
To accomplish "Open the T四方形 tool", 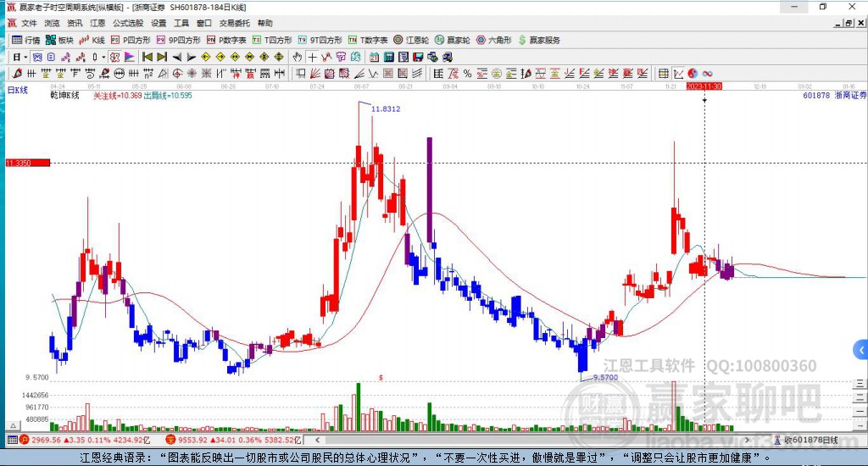I will click(272, 40).
